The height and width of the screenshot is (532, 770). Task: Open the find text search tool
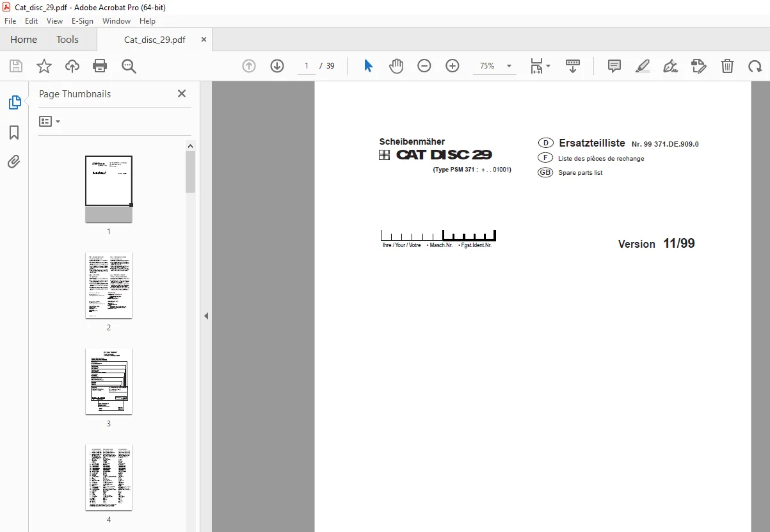[129, 66]
